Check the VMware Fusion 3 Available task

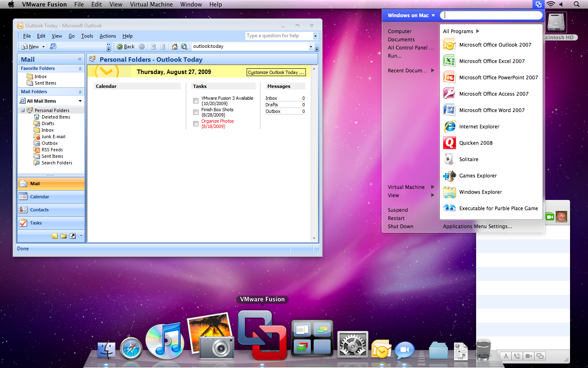click(196, 101)
